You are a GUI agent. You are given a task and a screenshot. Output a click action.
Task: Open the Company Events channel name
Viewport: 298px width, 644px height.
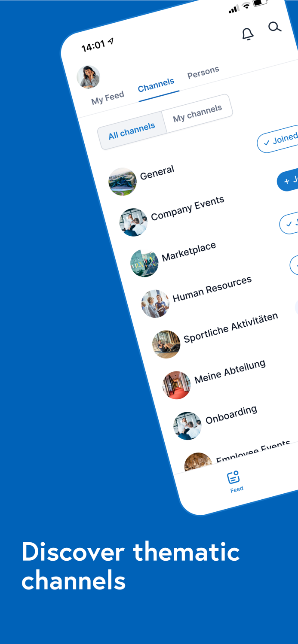(x=187, y=208)
